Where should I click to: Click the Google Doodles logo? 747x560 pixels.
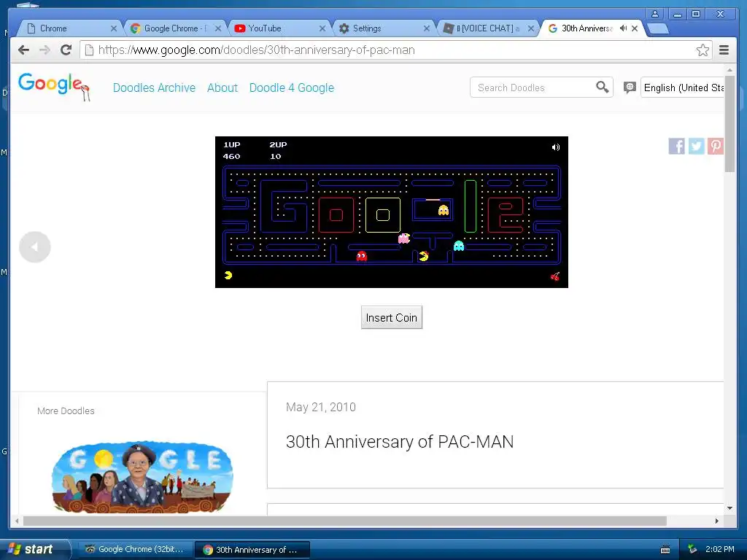(x=54, y=86)
